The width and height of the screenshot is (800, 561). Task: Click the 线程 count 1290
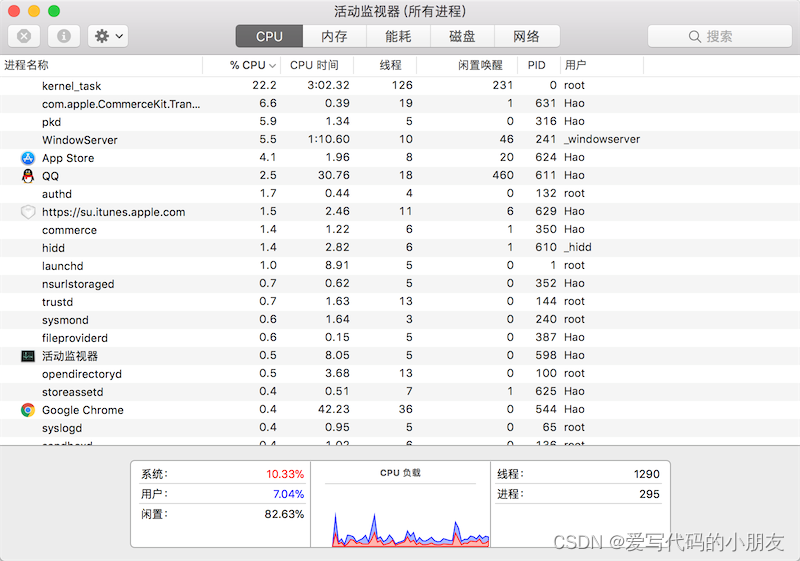point(646,474)
